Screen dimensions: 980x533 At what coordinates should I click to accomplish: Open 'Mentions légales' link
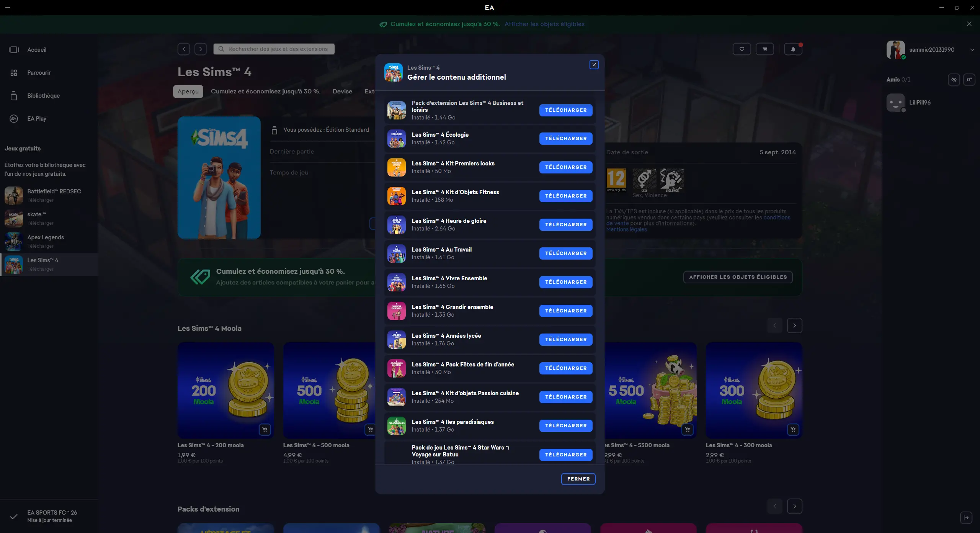[626, 229]
